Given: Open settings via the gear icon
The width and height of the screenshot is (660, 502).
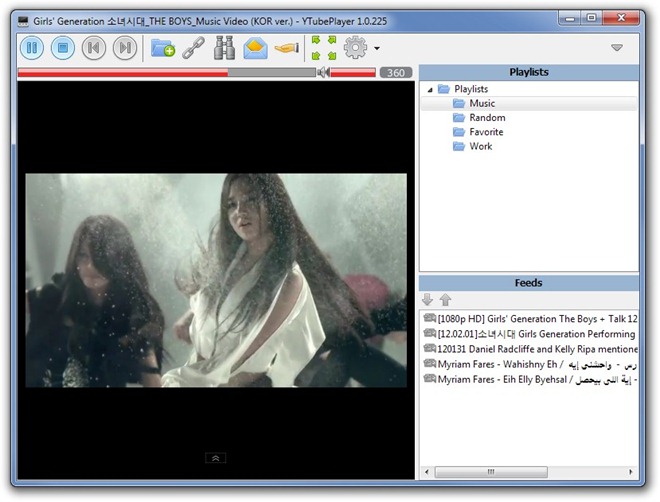Looking at the screenshot, I should click(x=355, y=47).
